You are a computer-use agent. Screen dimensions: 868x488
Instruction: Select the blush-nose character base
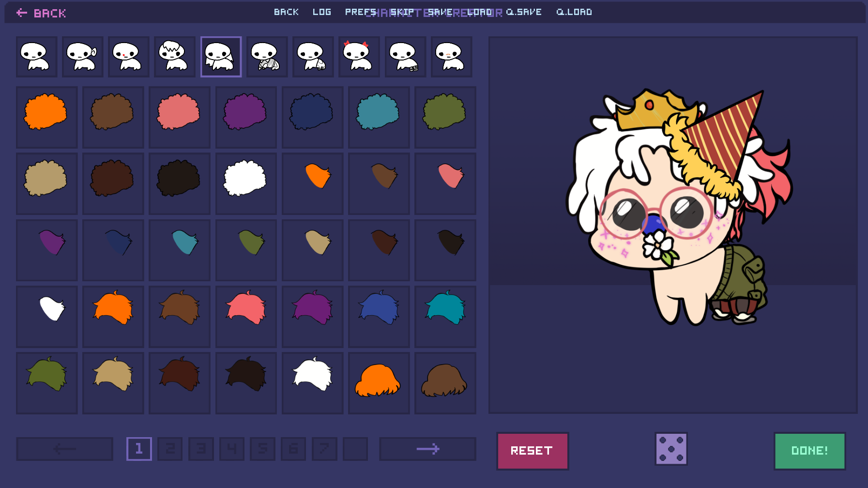(x=451, y=57)
